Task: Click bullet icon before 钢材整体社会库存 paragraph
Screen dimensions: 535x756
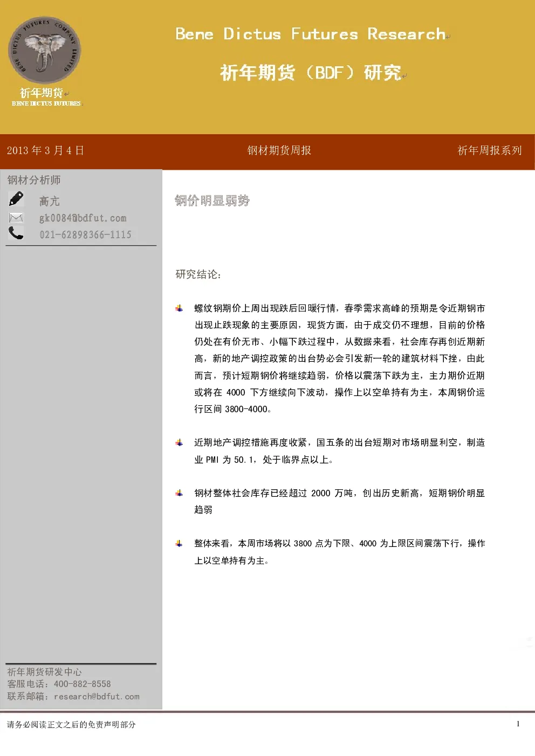Action: [179, 493]
